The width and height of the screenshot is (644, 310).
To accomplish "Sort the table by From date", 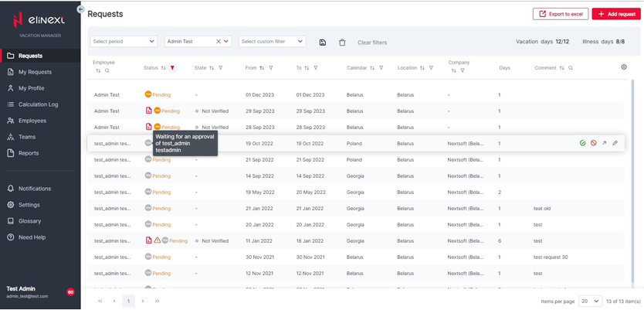I will [262, 68].
